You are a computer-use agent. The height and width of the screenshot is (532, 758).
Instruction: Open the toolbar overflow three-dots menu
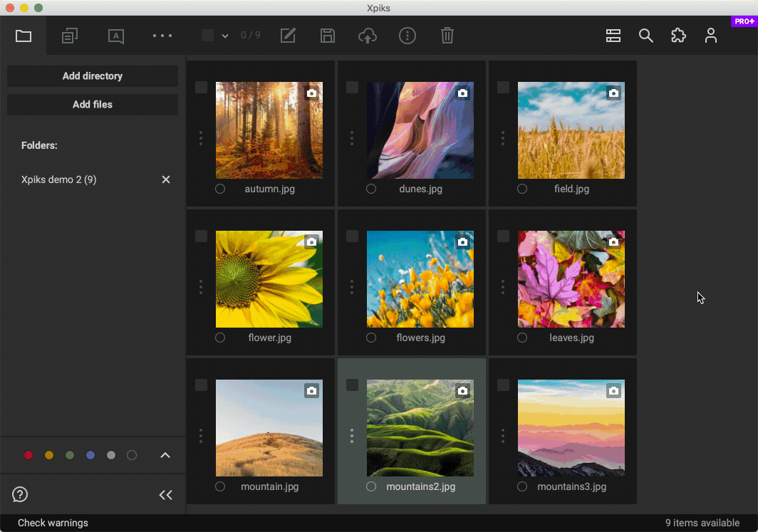[162, 36]
